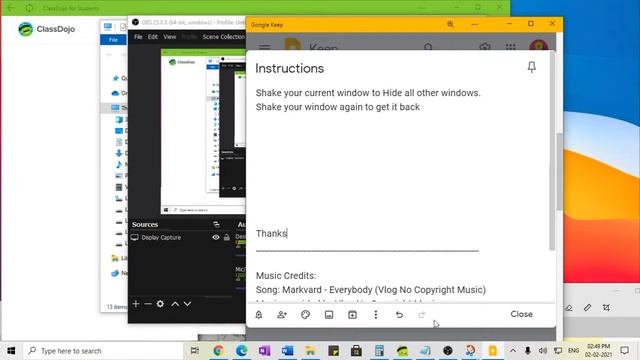
Task: Pin the Instructions note in Keep
Action: click(x=531, y=67)
